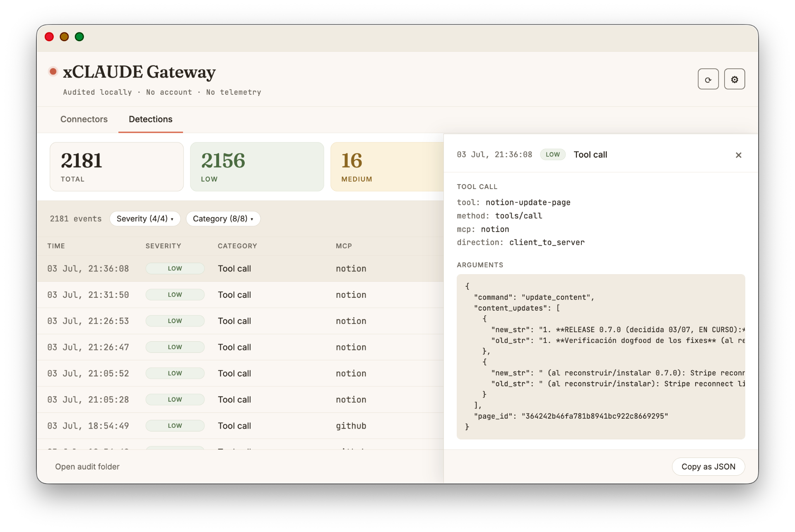Screen dimensions: 795x532
Task: Select the event row at 21:36:08
Action: pos(240,268)
